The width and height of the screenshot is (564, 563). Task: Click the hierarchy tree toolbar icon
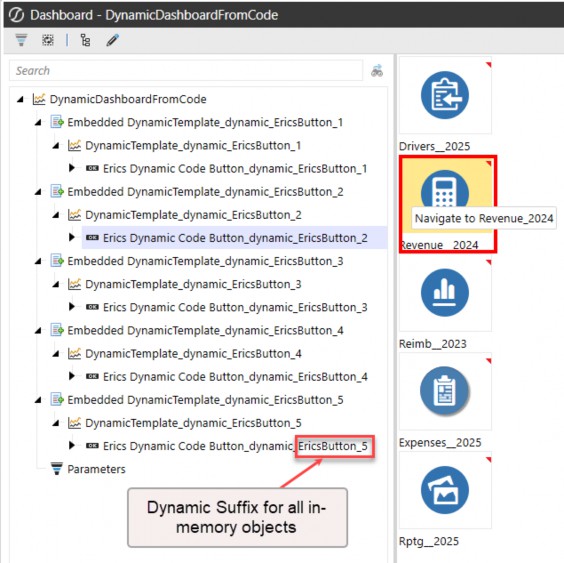pyautogui.click(x=85, y=40)
